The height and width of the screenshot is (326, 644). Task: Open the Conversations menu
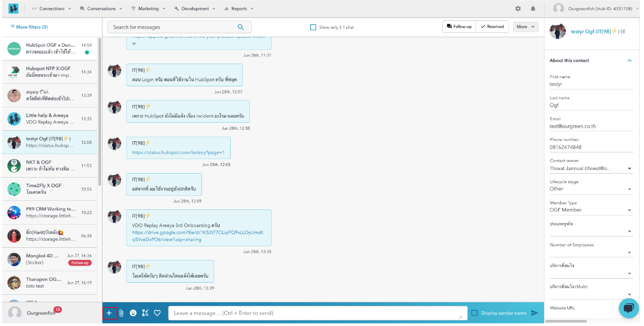101,9
